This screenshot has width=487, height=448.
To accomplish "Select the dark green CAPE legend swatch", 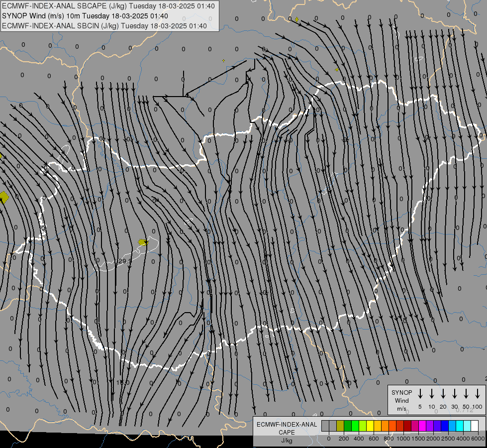I will (x=348, y=426).
